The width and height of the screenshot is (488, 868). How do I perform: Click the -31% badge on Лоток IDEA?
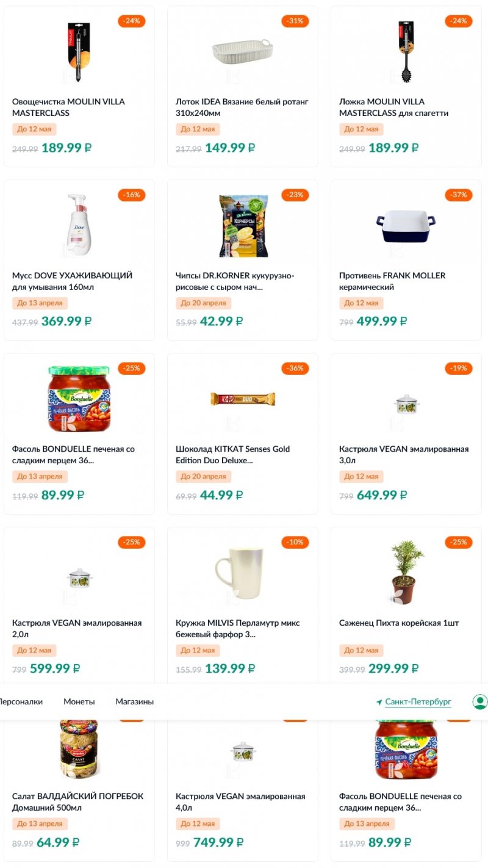pos(295,21)
